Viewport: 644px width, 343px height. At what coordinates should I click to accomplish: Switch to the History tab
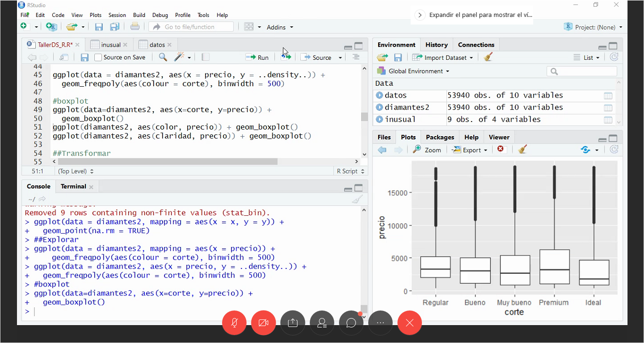436,45
